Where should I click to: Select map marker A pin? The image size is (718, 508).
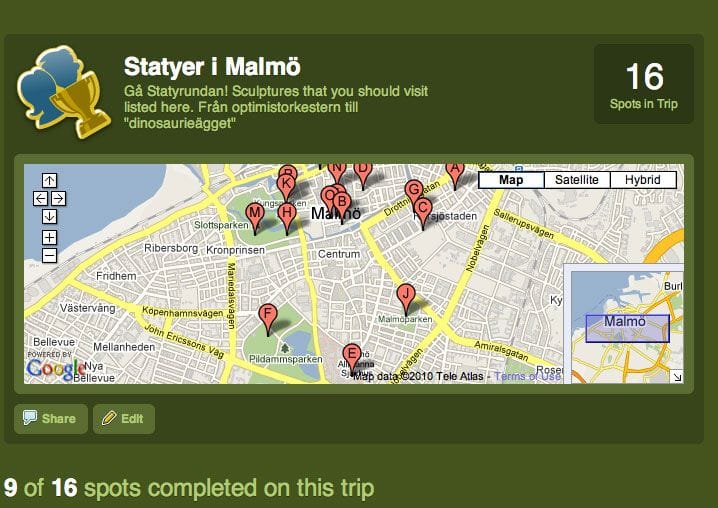pos(455,171)
